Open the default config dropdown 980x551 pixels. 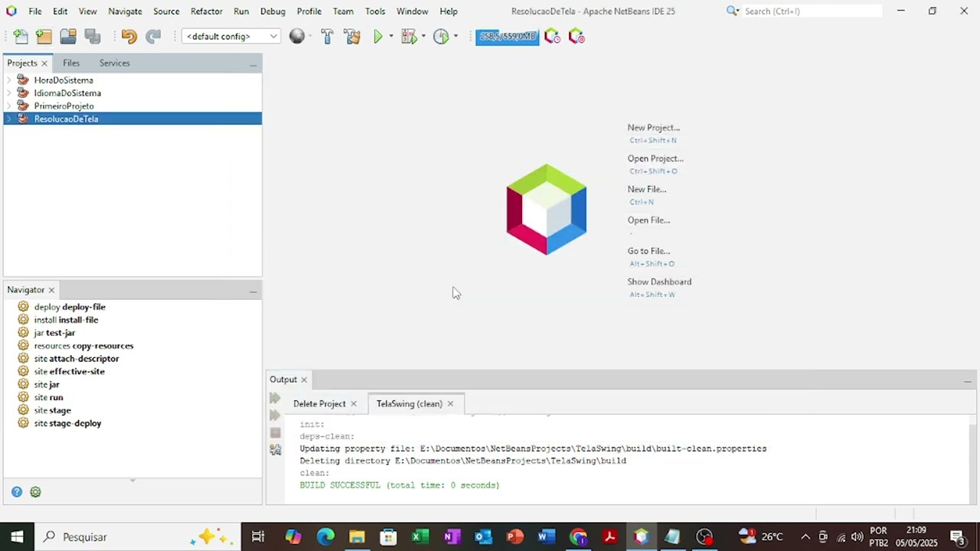[x=231, y=37]
